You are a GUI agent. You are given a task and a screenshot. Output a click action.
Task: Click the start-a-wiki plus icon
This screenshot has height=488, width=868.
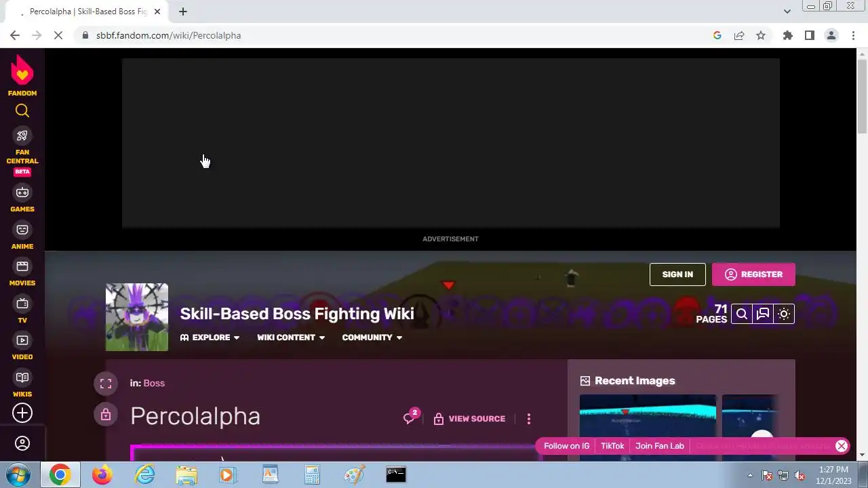coord(22,413)
